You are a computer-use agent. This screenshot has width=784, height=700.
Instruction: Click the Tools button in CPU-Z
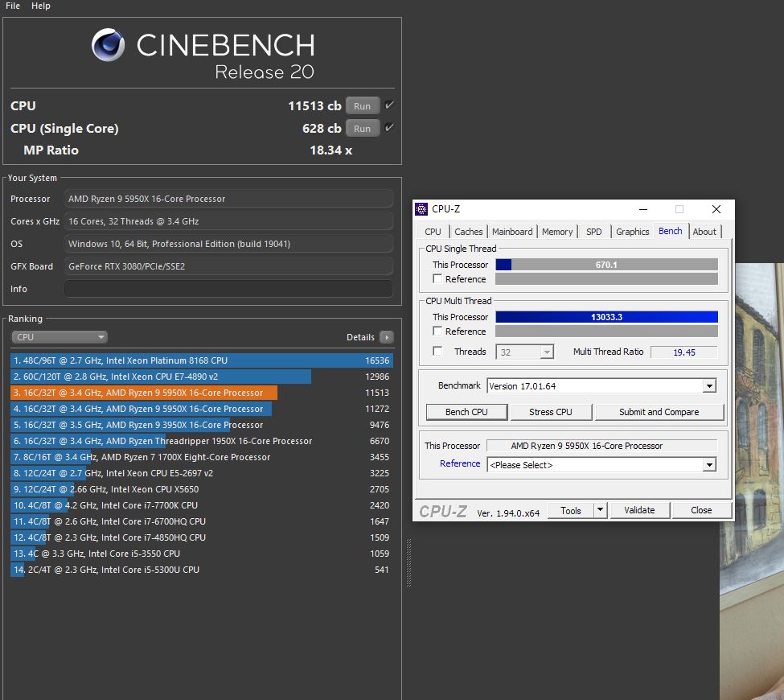click(x=570, y=510)
